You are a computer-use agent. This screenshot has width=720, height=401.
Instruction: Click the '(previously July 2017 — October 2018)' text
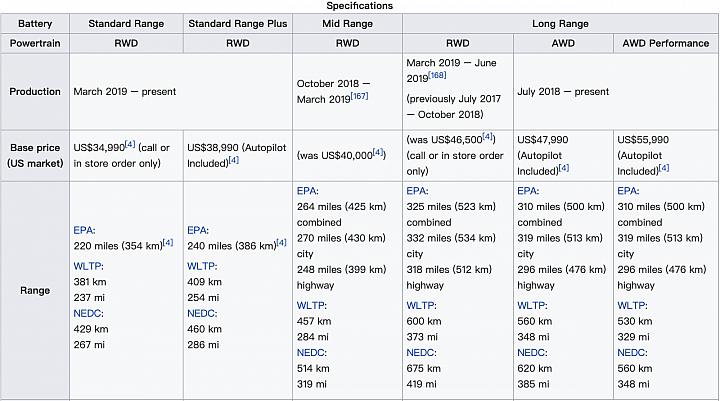[x=454, y=107]
